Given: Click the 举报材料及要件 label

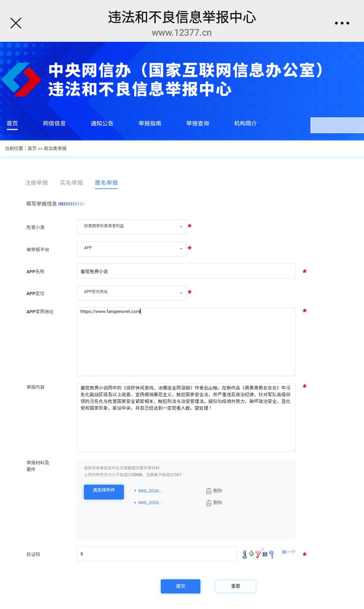Looking at the screenshot, I should click(38, 466).
